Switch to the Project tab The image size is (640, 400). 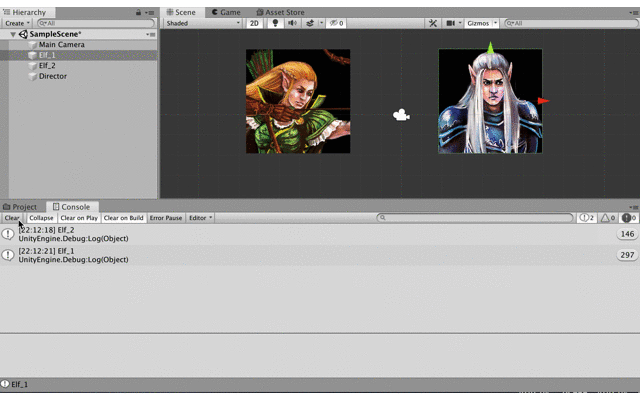pyautogui.click(x=24, y=207)
